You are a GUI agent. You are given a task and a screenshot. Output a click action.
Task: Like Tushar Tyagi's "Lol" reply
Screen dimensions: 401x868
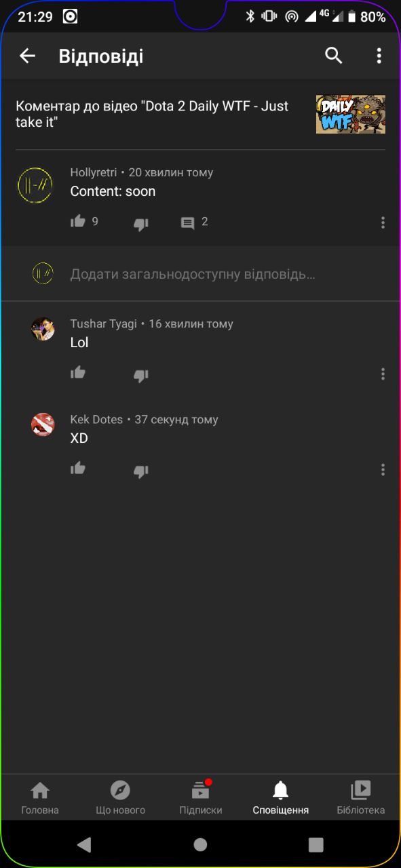tap(78, 373)
